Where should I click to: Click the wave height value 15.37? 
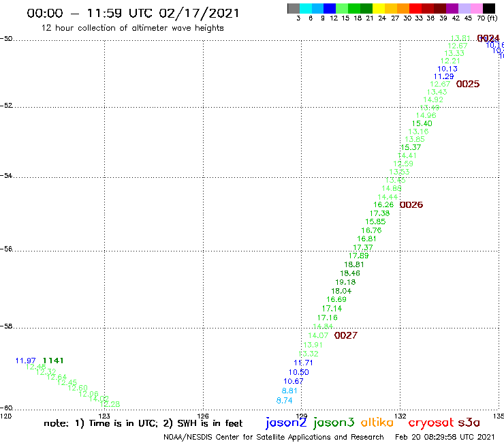(x=411, y=147)
